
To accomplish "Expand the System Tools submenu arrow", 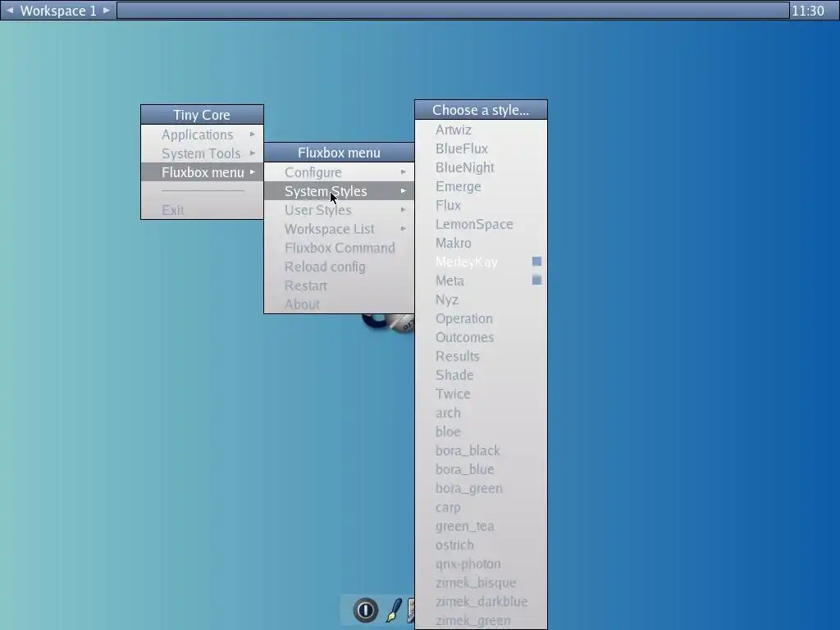I will (x=253, y=153).
